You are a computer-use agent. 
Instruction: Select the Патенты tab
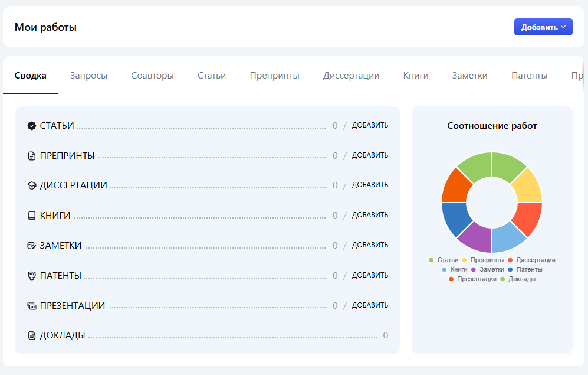coord(529,76)
